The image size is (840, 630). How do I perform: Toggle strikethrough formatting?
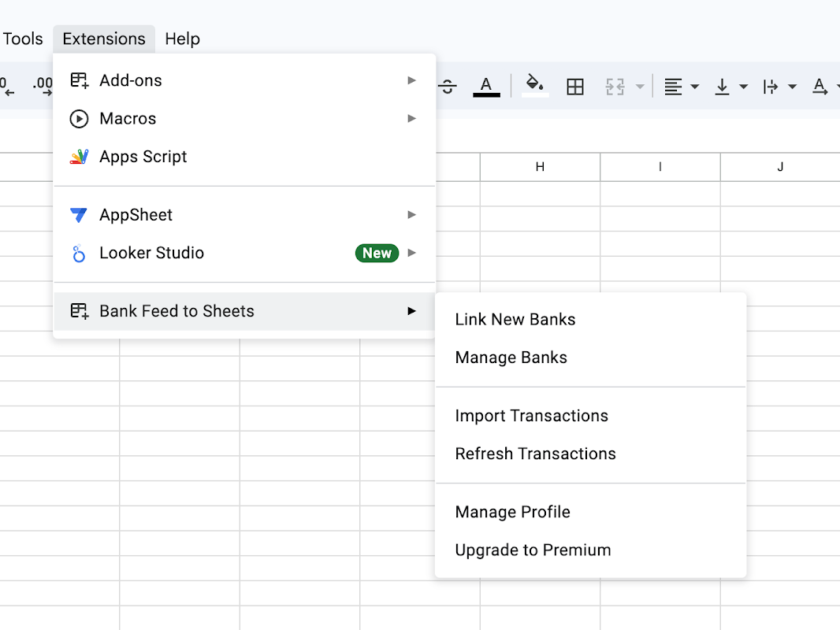pos(448,86)
